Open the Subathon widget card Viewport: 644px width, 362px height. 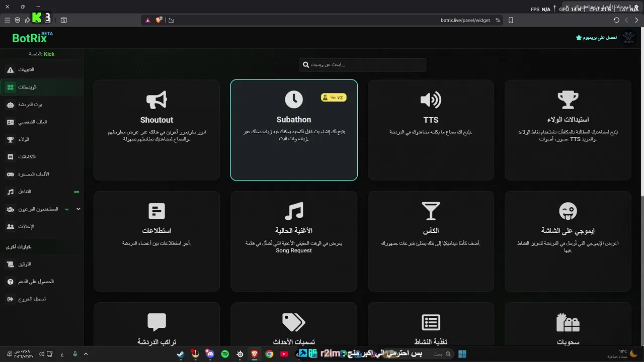pos(294,130)
